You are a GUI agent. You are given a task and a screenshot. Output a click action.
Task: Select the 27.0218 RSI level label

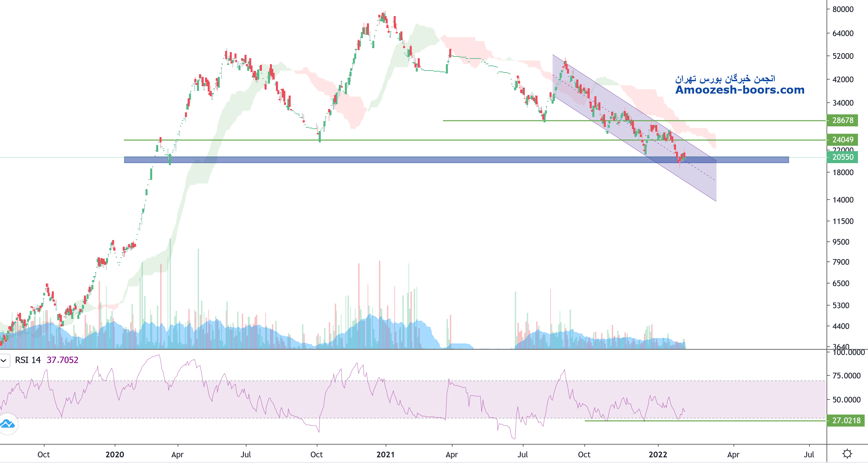click(846, 421)
